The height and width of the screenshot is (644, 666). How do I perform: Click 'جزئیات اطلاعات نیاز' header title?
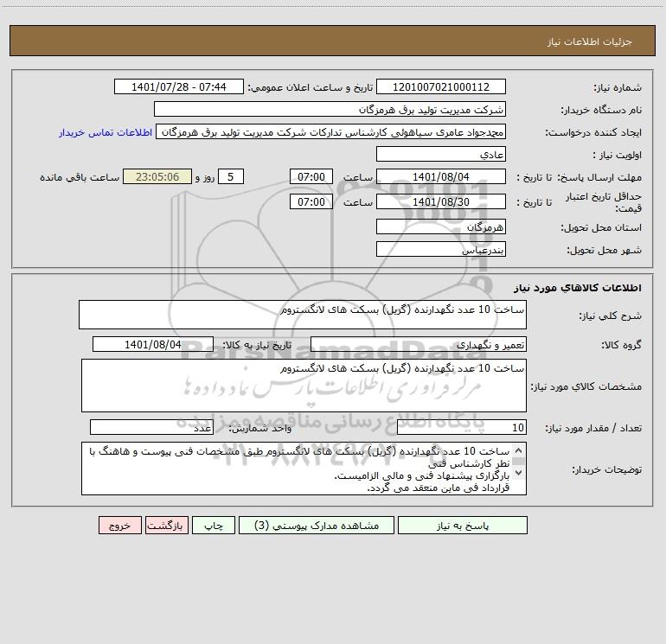[x=590, y=41]
